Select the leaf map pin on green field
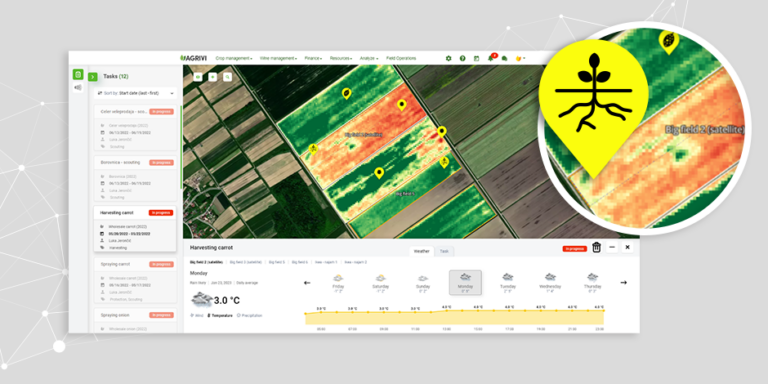Screen dimensions: 768x384 (346, 93)
